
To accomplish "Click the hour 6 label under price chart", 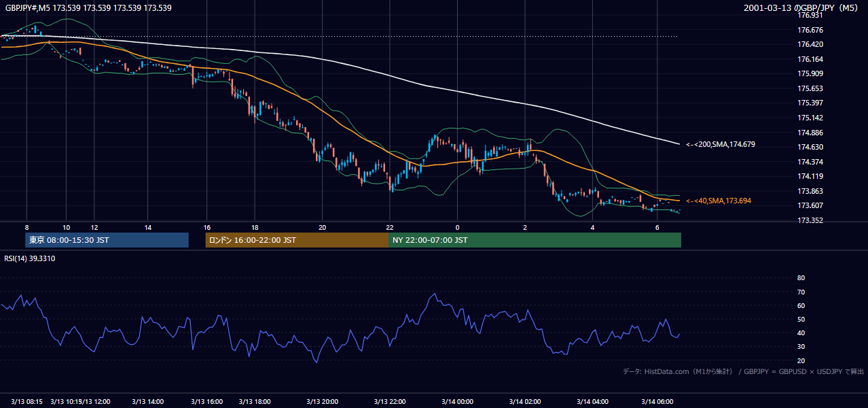I will pyautogui.click(x=657, y=227).
